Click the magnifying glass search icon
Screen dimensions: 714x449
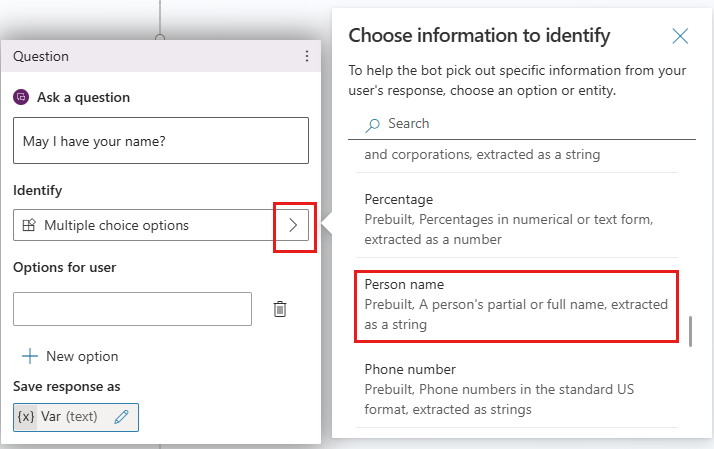[x=373, y=124]
